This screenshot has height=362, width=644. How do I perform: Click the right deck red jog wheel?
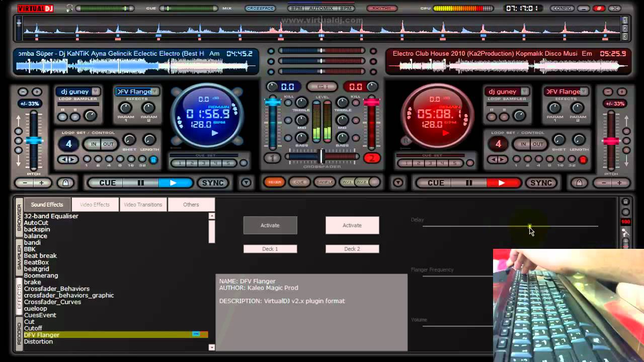[x=437, y=116]
